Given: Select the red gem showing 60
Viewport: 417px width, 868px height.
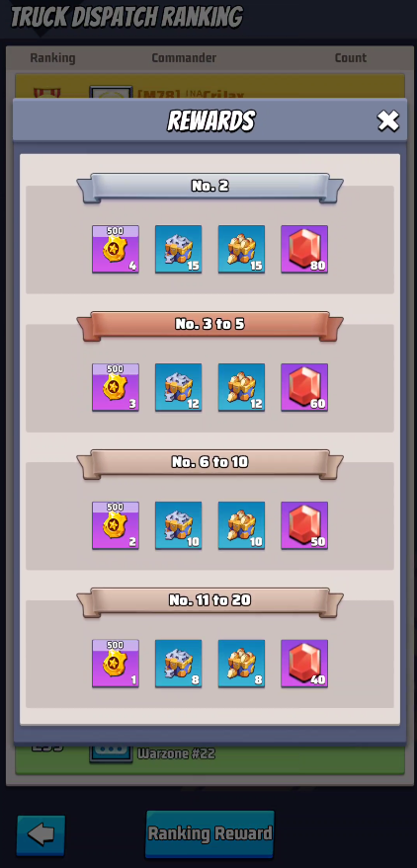Looking at the screenshot, I should (304, 387).
